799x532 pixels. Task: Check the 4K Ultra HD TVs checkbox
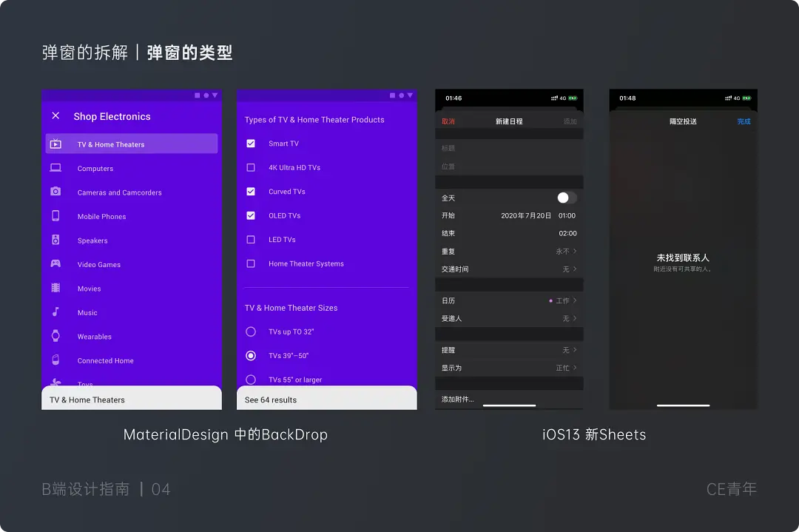[251, 167]
